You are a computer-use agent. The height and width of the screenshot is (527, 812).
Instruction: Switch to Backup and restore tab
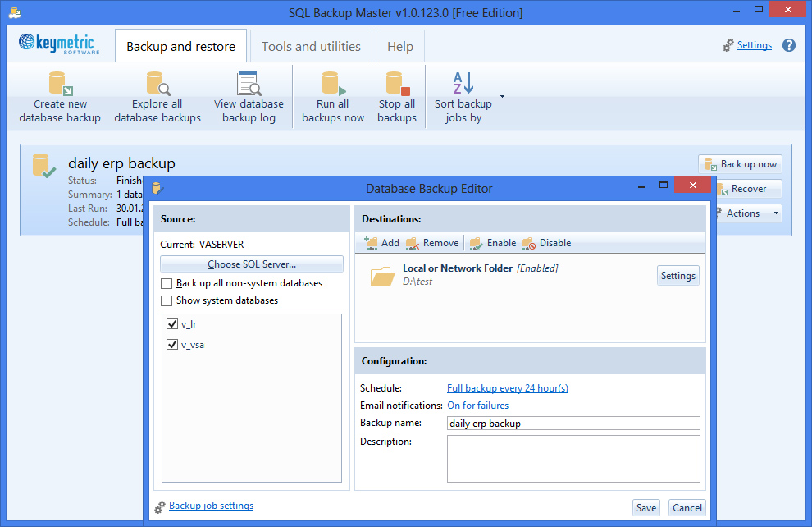tap(180, 46)
